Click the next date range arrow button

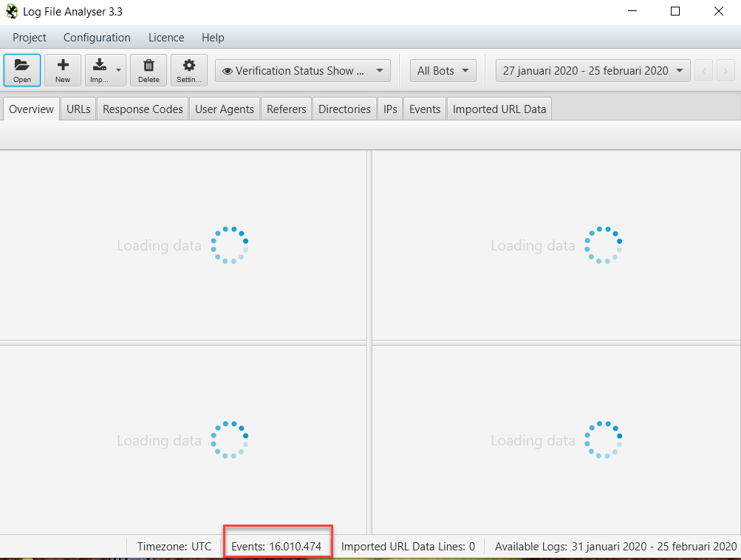click(x=725, y=70)
